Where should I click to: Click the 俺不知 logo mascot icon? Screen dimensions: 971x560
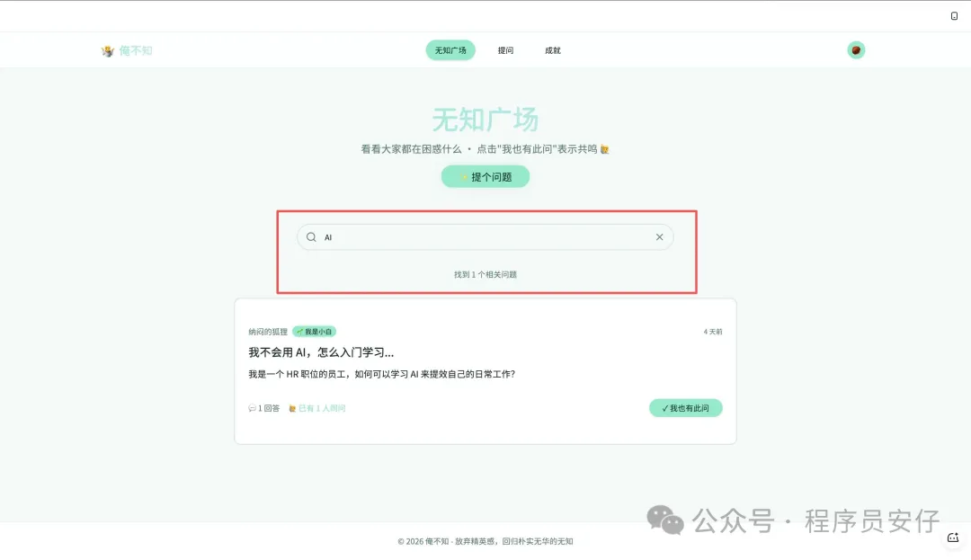tap(108, 51)
